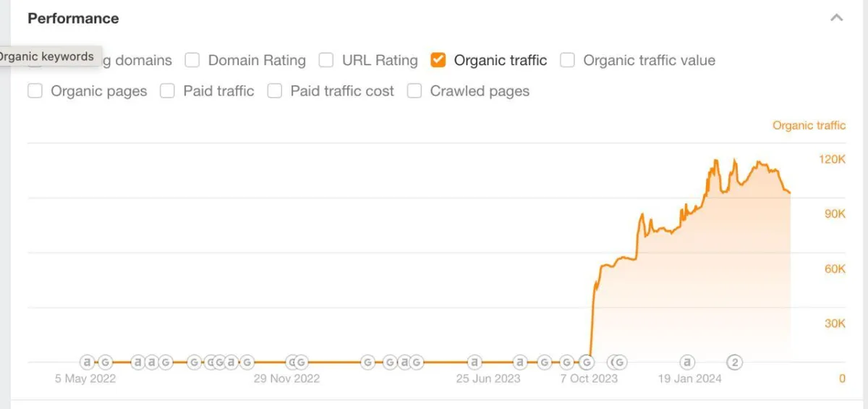Image resolution: width=868 pixels, height=409 pixels.
Task: Click the G marker beside the leftmost 'a' marker
Action: click(105, 362)
